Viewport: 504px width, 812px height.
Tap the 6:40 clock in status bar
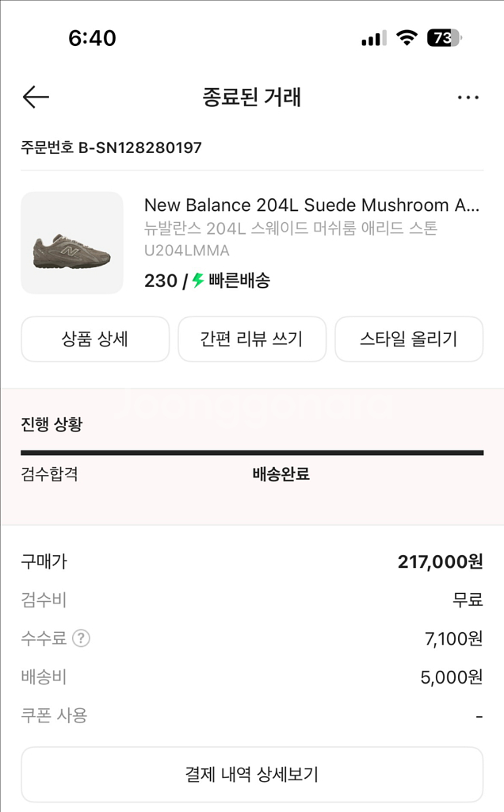click(92, 38)
